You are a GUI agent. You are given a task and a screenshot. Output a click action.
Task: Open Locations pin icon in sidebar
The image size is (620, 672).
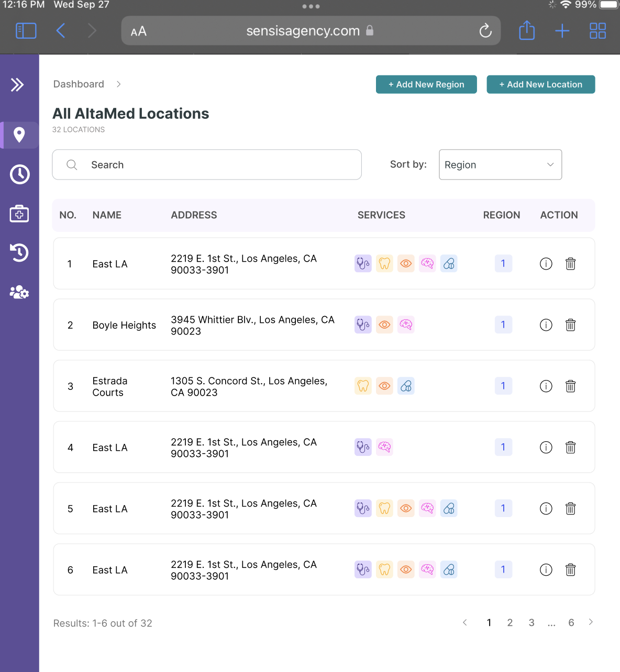[x=19, y=135]
